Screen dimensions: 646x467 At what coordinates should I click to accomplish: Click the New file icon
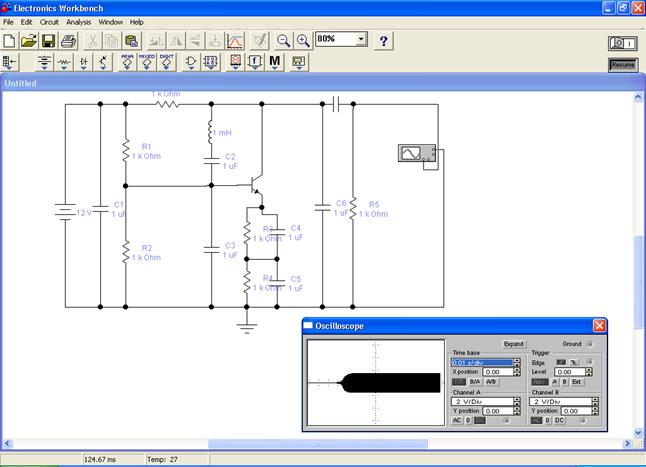coord(10,41)
